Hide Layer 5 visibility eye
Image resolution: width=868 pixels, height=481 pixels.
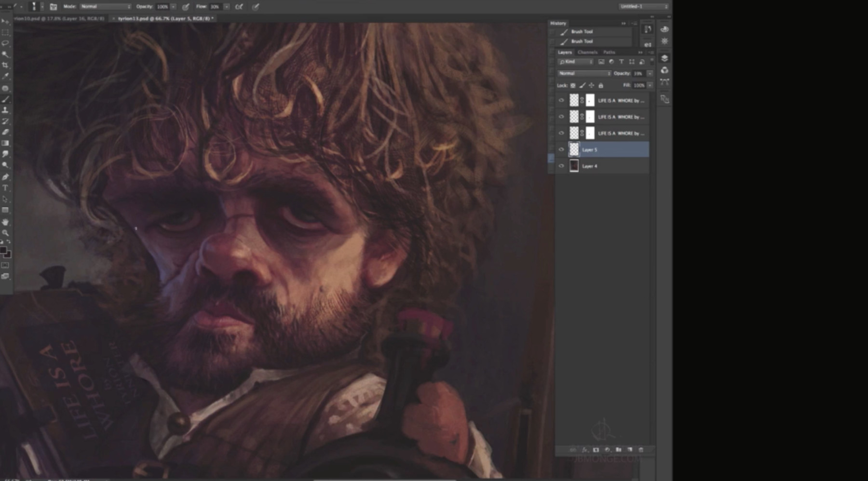[561, 149]
